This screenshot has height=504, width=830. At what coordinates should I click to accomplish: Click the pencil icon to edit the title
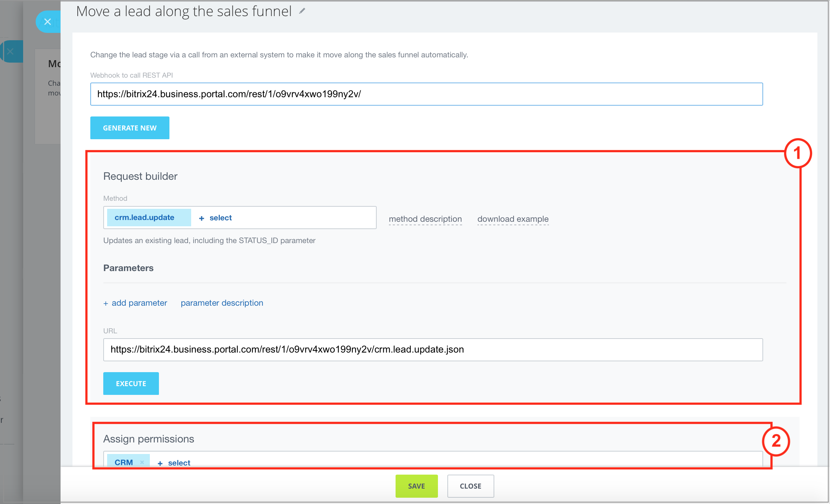[x=302, y=12]
